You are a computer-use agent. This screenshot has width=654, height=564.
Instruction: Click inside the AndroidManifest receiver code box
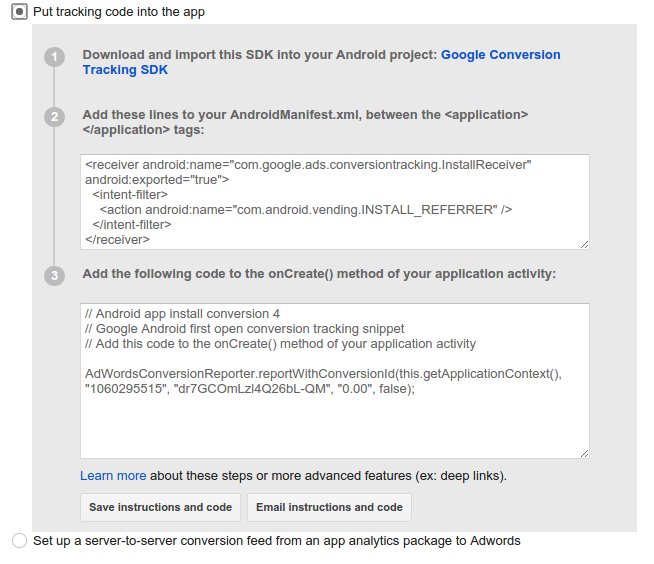pyautogui.click(x=334, y=201)
